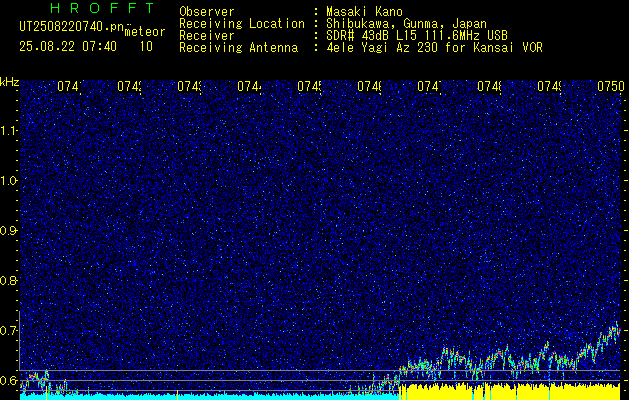The width and height of the screenshot is (629, 400).
Task: Click the cyan signal level bar region
Action: (209, 396)
